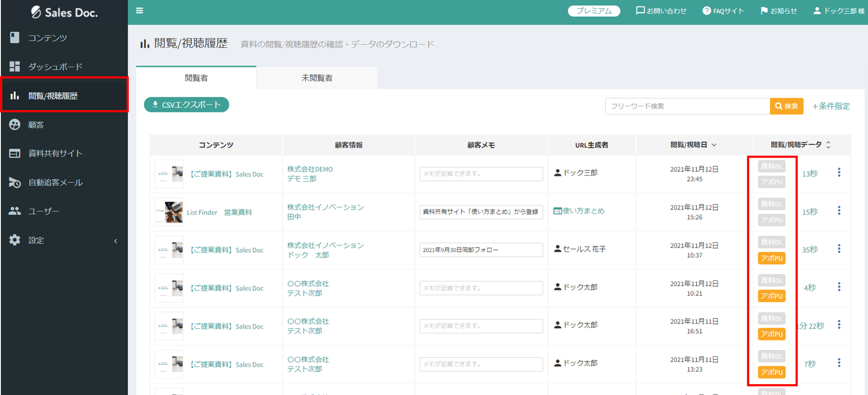Open the hamburger menu at top

(x=139, y=10)
